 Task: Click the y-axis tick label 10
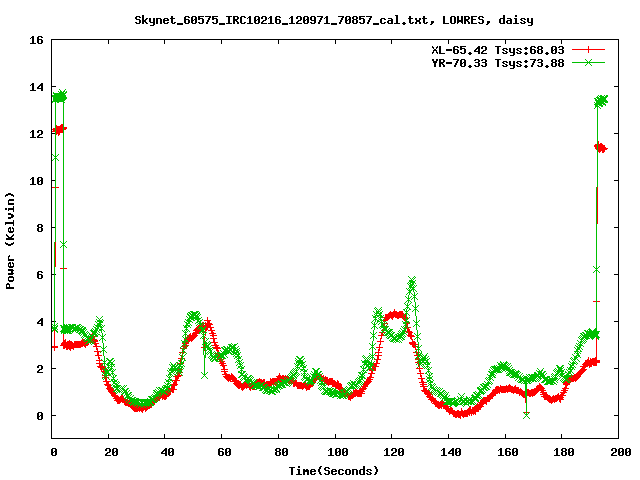click(x=36, y=181)
